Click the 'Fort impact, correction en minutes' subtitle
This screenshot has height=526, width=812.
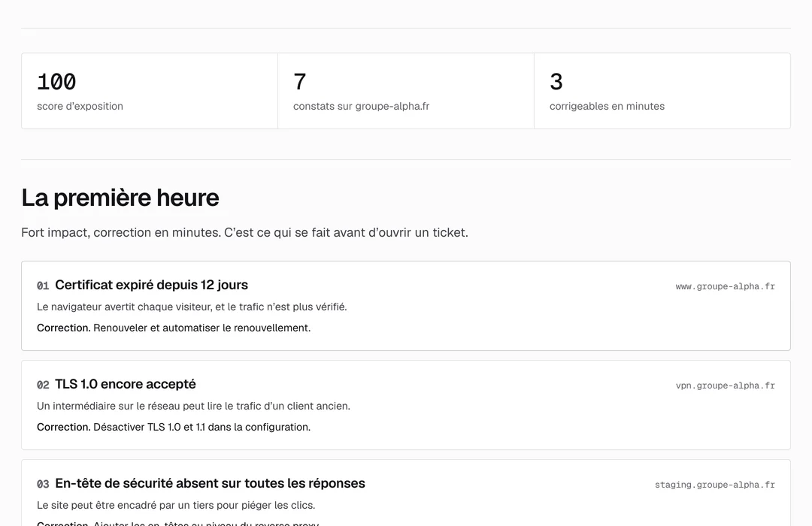(244, 232)
